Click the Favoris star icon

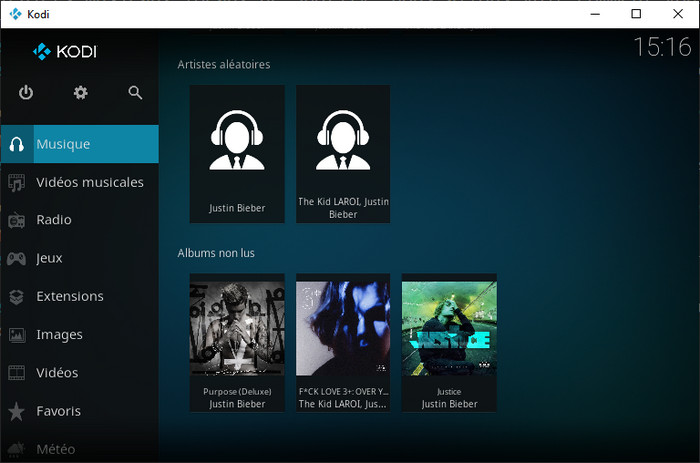pos(17,411)
